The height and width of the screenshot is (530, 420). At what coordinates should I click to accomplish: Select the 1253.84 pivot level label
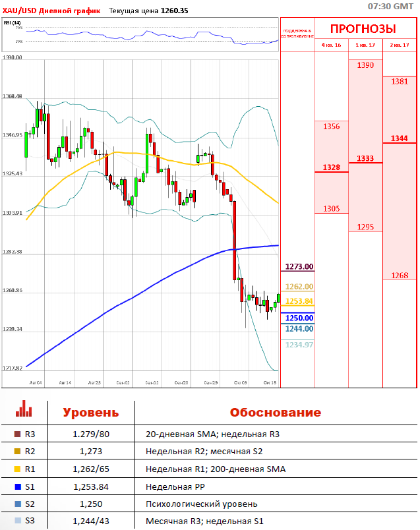click(299, 301)
